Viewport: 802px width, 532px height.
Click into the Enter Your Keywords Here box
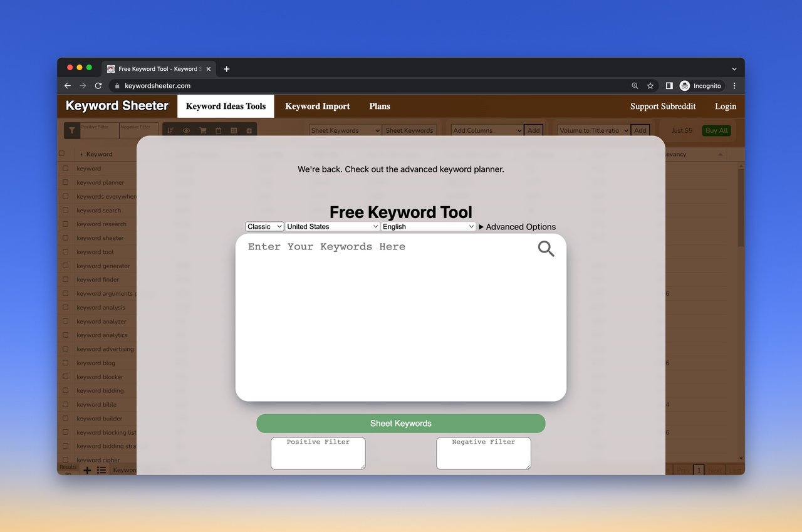pyautogui.click(x=401, y=317)
